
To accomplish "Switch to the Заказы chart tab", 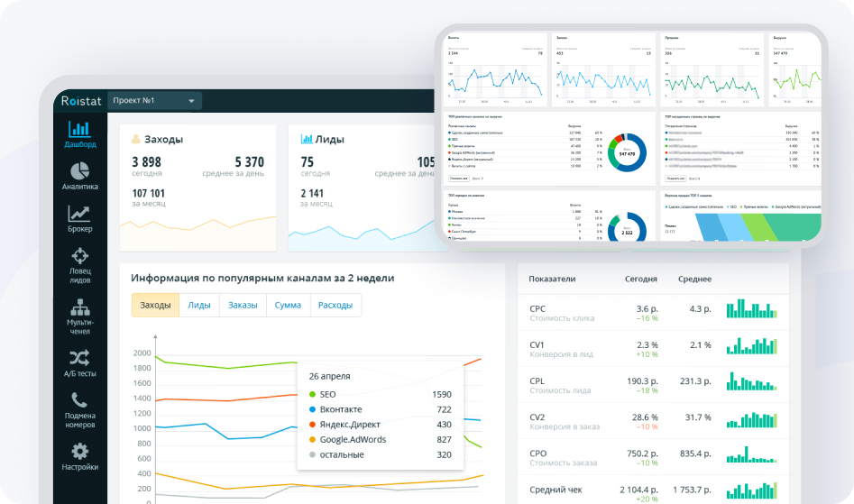I will [x=243, y=306].
